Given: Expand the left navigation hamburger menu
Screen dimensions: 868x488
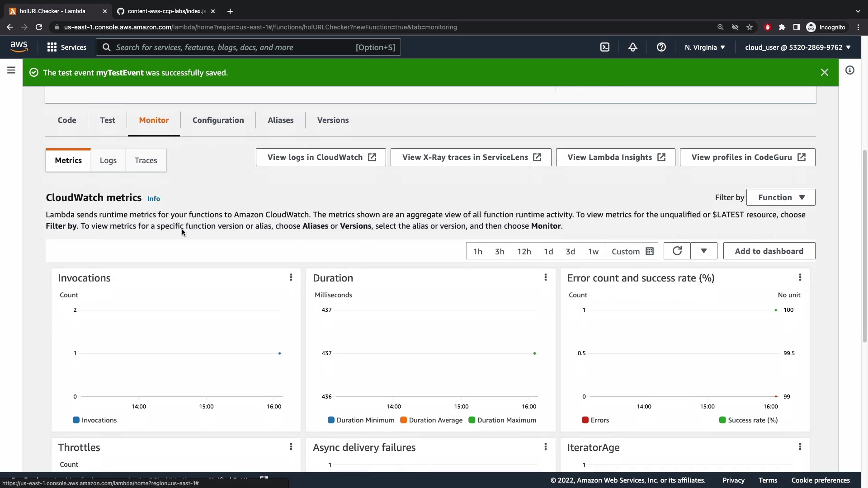Looking at the screenshot, I should click(11, 70).
